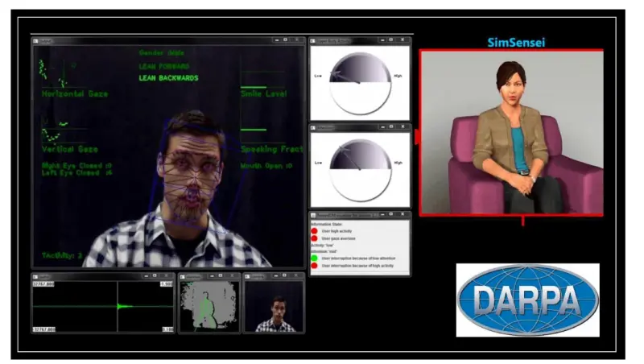The width and height of the screenshot is (644, 364).
Task: Click the 'User gaze aversion' text
Action: coord(338,238)
